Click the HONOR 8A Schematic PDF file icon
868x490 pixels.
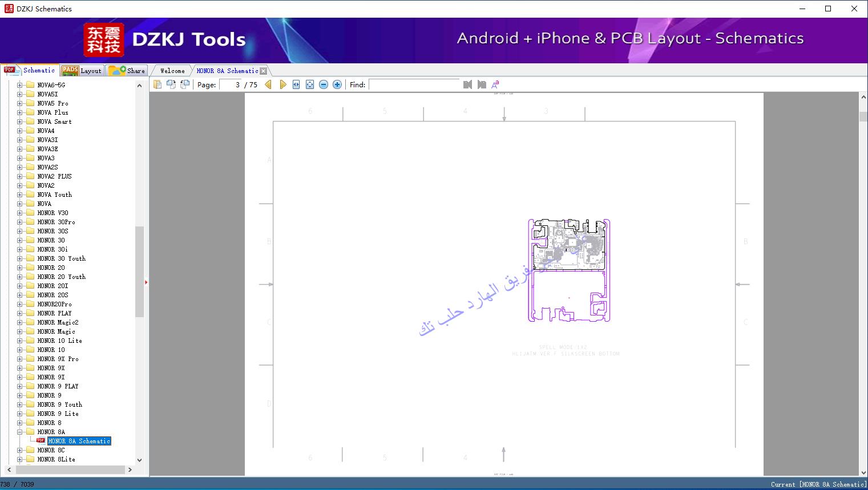tap(41, 440)
